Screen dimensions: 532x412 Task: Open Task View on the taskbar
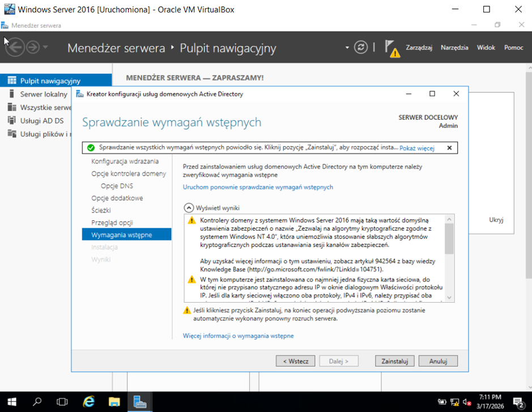[x=62, y=402]
